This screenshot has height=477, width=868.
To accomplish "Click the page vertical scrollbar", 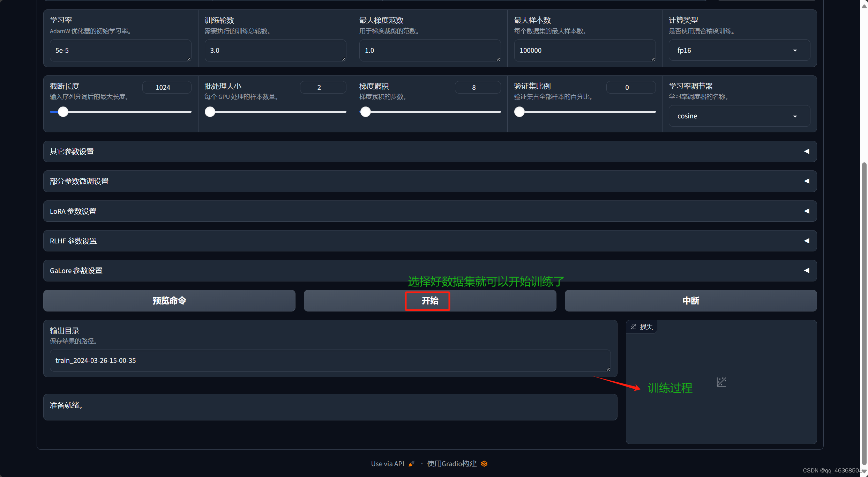I will coord(864,314).
